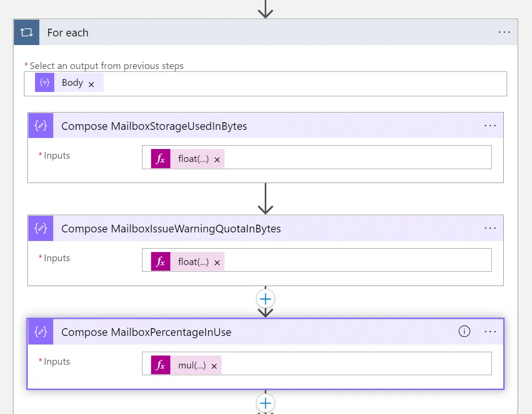Viewport: 532px width, 414px height.
Task: Remove float expression from MailboxIssueWarningQuotaInBytes inputs
Action: tap(217, 263)
